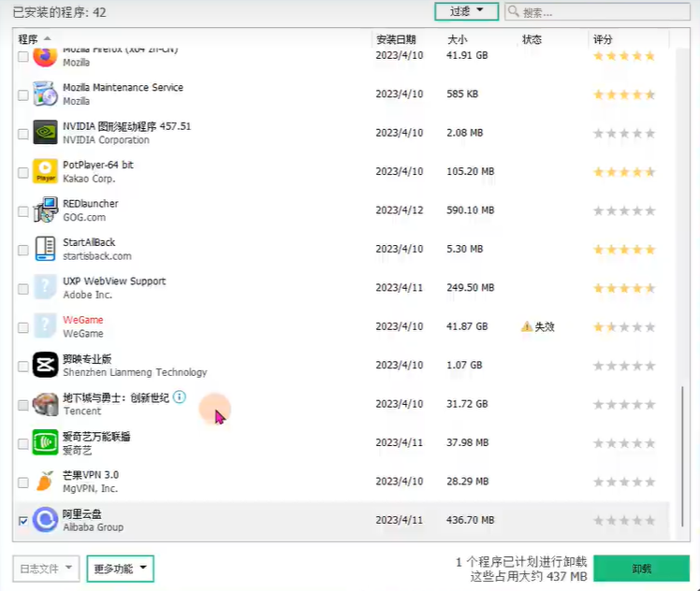Click the MgVPN, Inc. publisher text
The height and width of the screenshot is (591, 700).
point(90,488)
